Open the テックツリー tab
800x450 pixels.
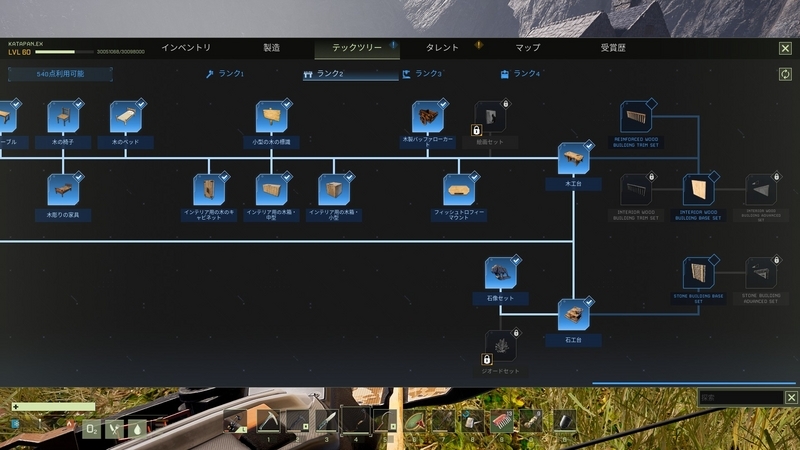pyautogui.click(x=357, y=47)
